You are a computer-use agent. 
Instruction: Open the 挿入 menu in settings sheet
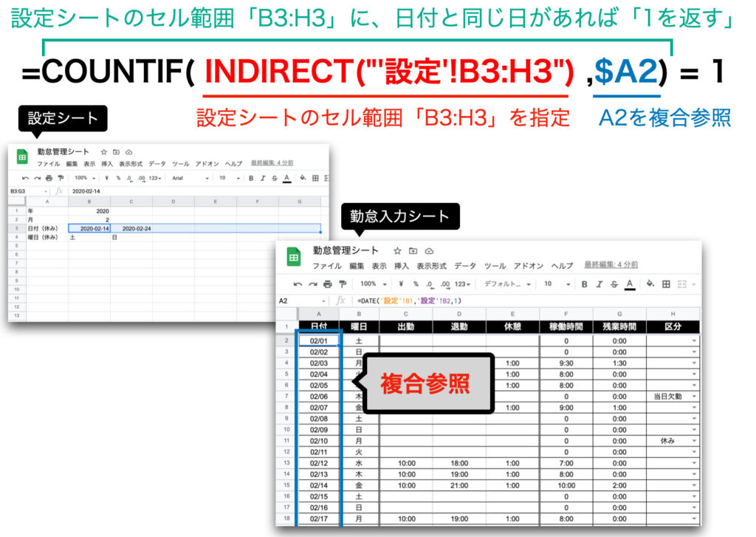pyautogui.click(x=107, y=164)
